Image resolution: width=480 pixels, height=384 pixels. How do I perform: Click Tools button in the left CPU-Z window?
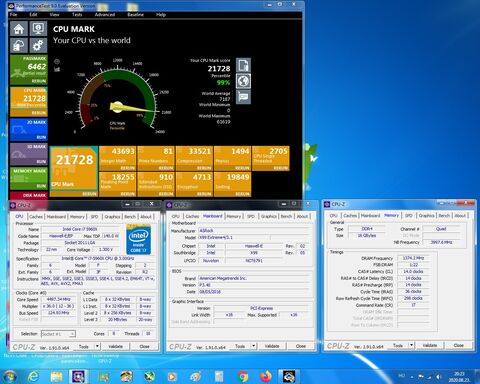pyautogui.click(x=83, y=346)
